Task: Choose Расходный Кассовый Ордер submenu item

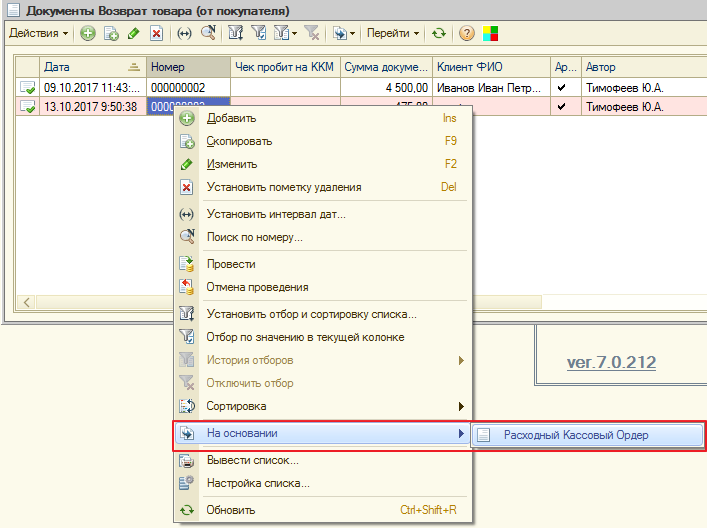Action: click(587, 435)
